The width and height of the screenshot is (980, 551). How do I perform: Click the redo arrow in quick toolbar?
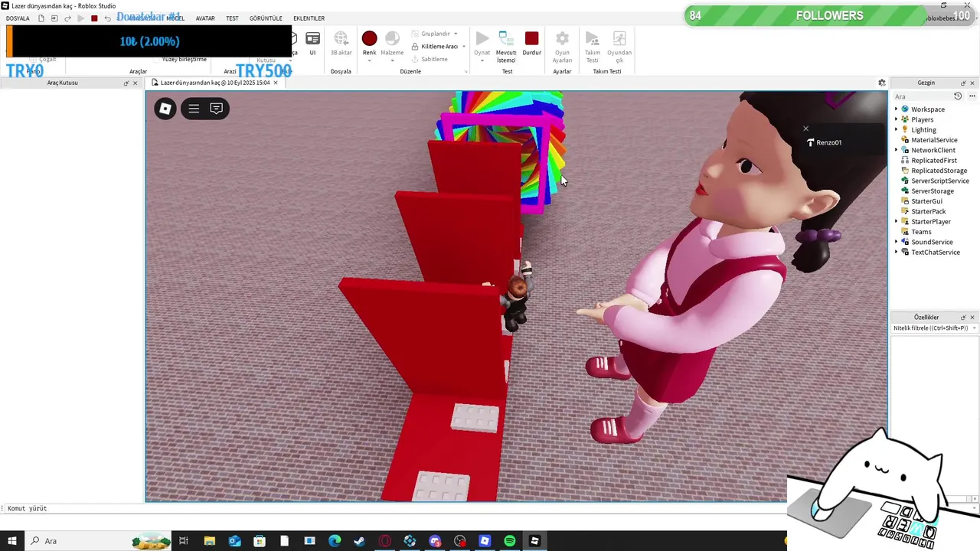point(67,18)
